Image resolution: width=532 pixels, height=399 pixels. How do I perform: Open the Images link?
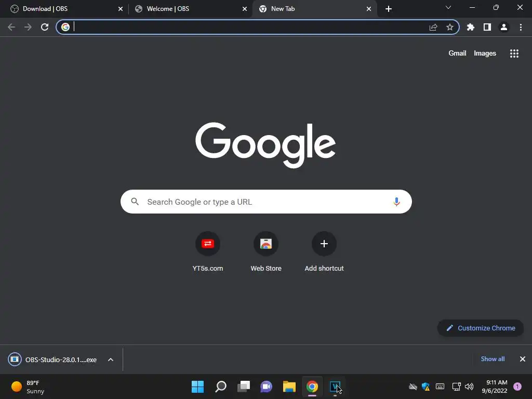pos(485,54)
